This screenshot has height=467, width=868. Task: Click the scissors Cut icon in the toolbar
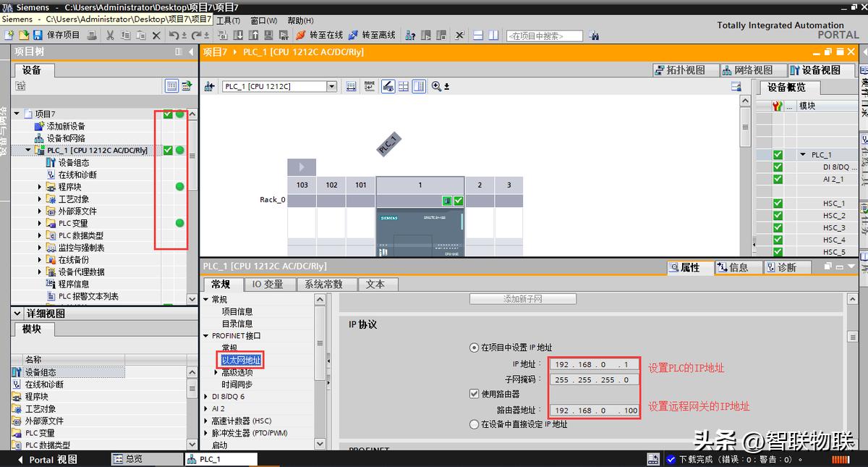point(110,34)
